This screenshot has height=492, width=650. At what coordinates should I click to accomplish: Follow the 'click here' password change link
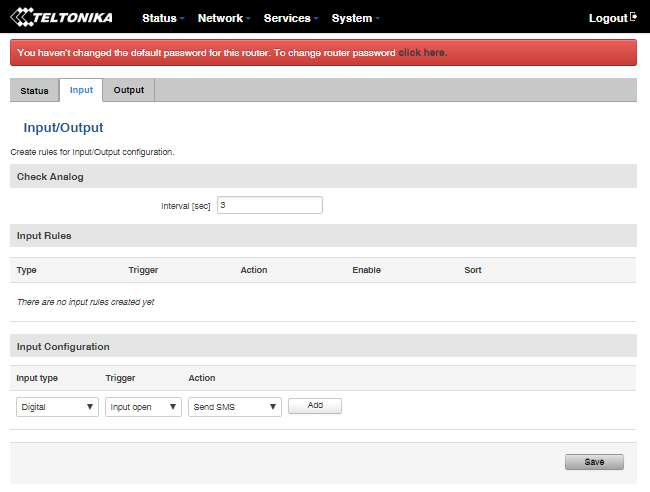pos(422,52)
